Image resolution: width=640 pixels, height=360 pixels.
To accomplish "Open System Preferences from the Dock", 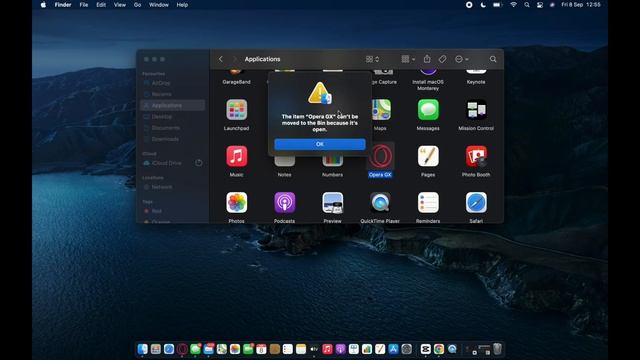I will click(x=407, y=349).
